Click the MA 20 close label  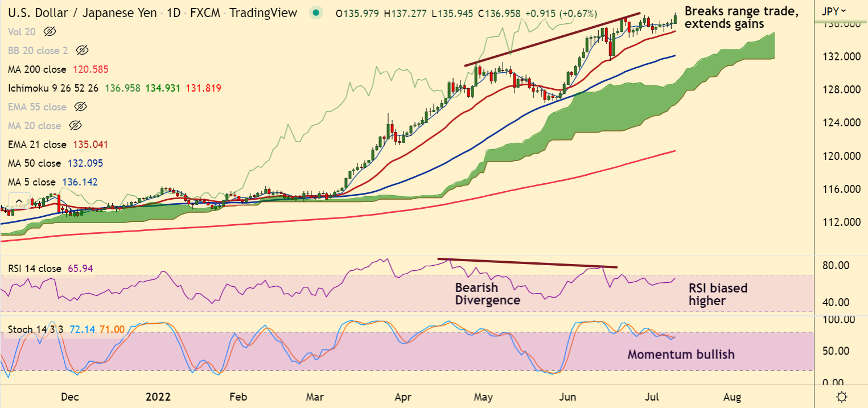click(35, 126)
